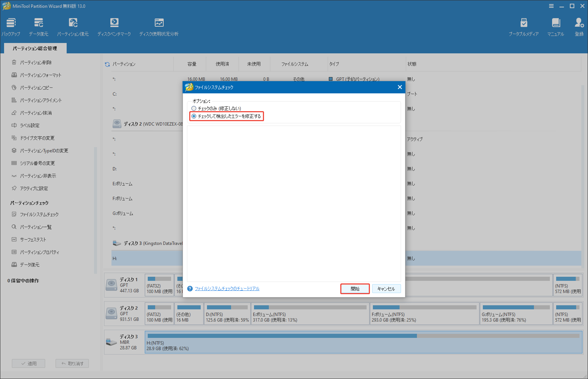Click the help question-mark icon in dialog
Screen dimensions: 588x379
tap(190, 289)
